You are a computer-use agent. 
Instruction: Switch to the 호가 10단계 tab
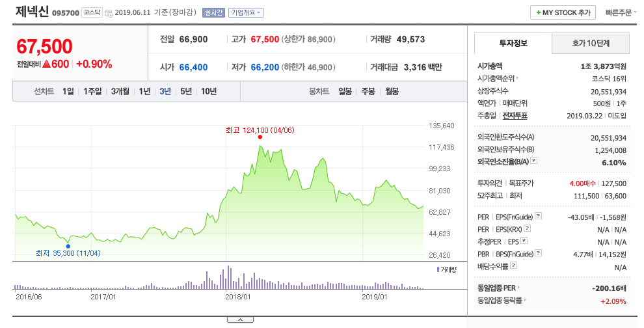point(591,43)
